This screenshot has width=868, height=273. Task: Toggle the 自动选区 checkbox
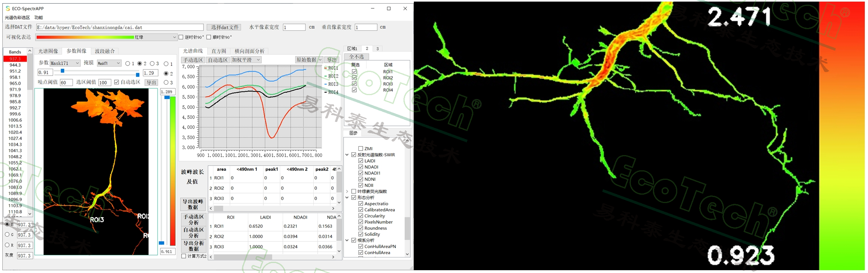pyautogui.click(x=117, y=82)
